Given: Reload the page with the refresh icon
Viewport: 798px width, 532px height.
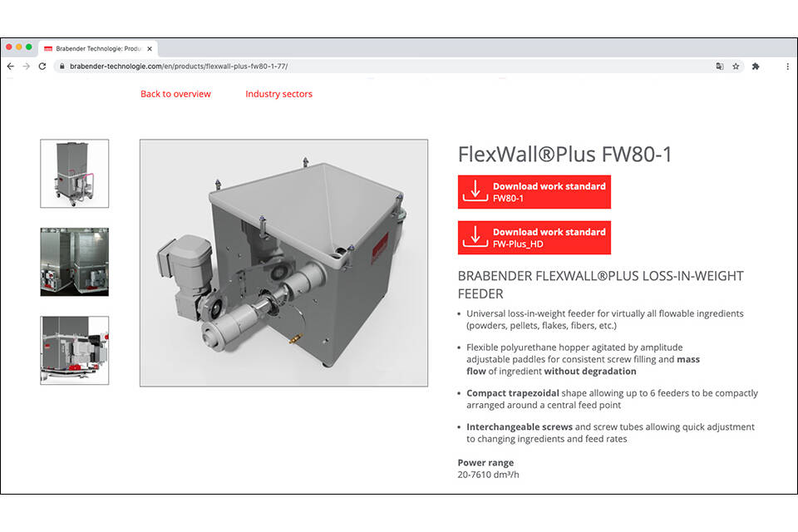Looking at the screenshot, I should (42, 66).
